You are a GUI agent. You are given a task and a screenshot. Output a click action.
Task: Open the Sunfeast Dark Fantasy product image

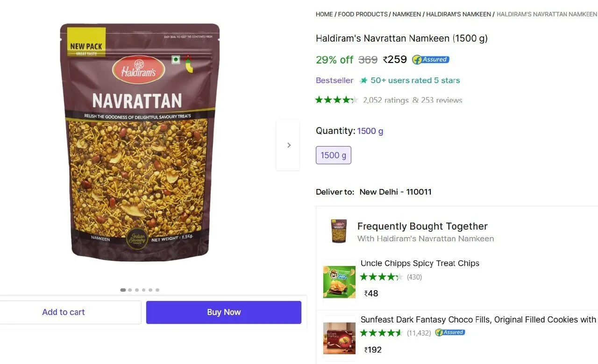[x=339, y=338]
